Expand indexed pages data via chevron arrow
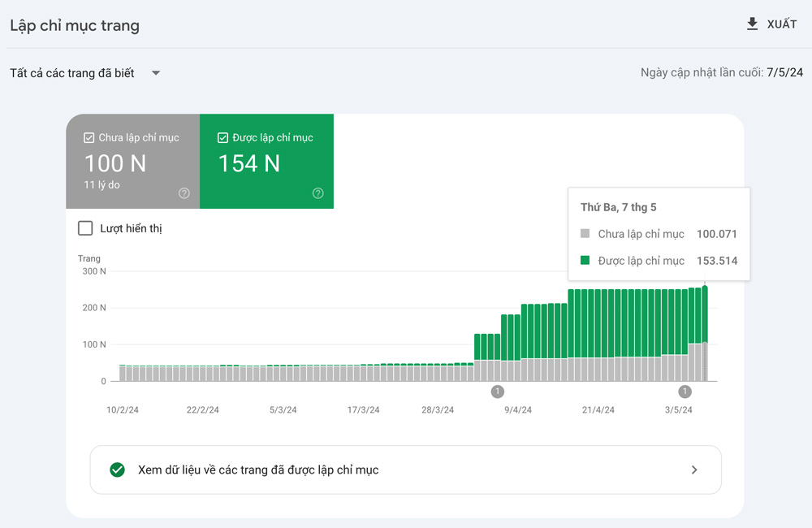 693,470
